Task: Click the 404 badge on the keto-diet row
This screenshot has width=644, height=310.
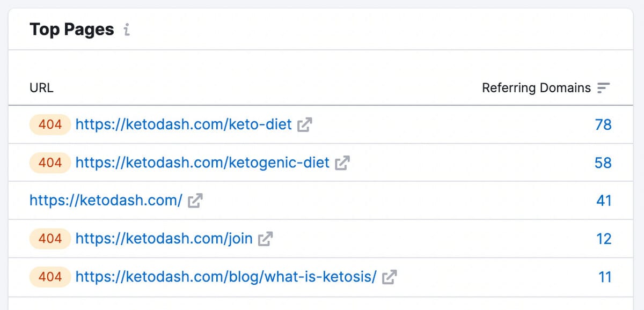Action: [x=50, y=125]
